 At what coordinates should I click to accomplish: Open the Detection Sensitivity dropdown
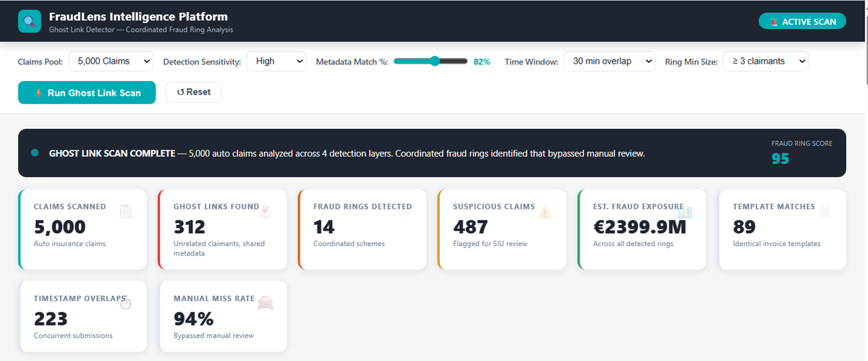(x=276, y=61)
